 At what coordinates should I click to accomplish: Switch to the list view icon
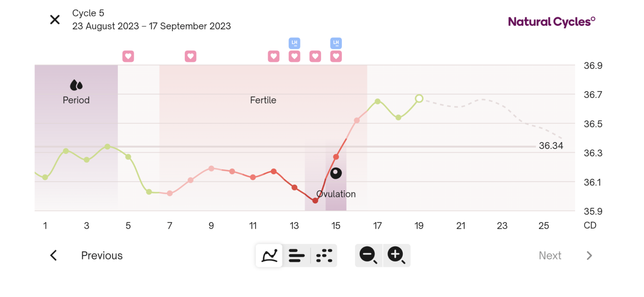296,255
